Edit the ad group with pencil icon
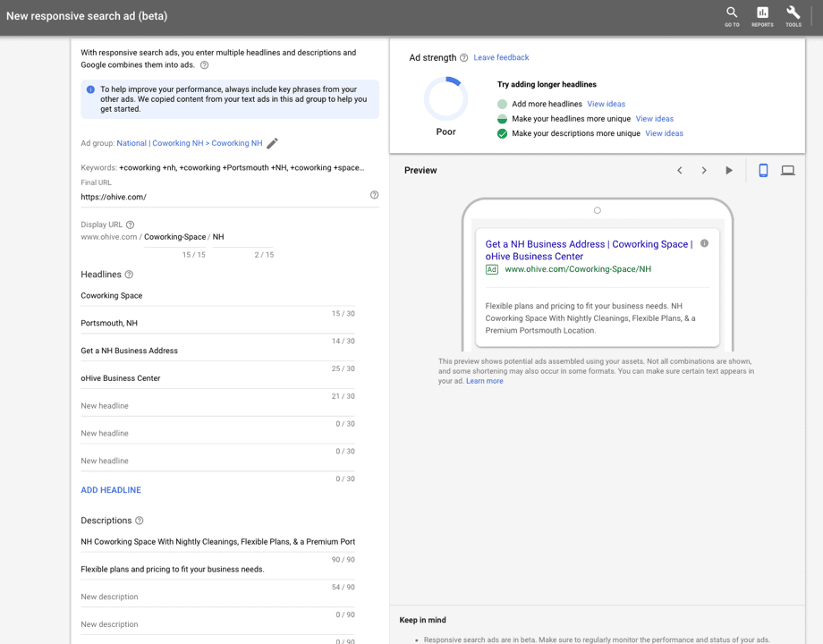Image resolution: width=823 pixels, height=644 pixels. pos(272,143)
